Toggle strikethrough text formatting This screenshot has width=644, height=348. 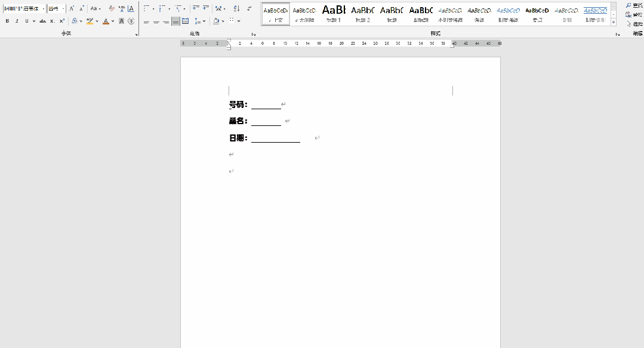tap(42, 21)
